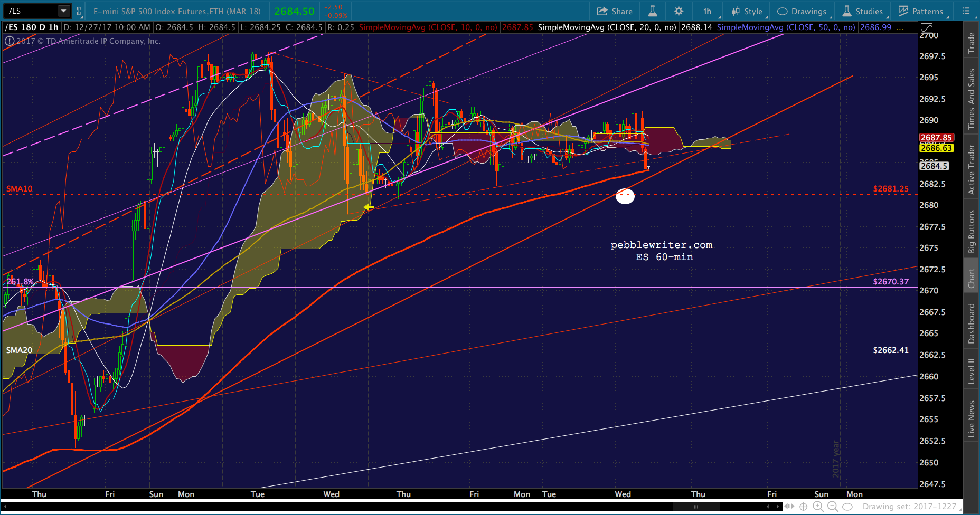Click the white ellipse drawing on chart

pos(625,196)
